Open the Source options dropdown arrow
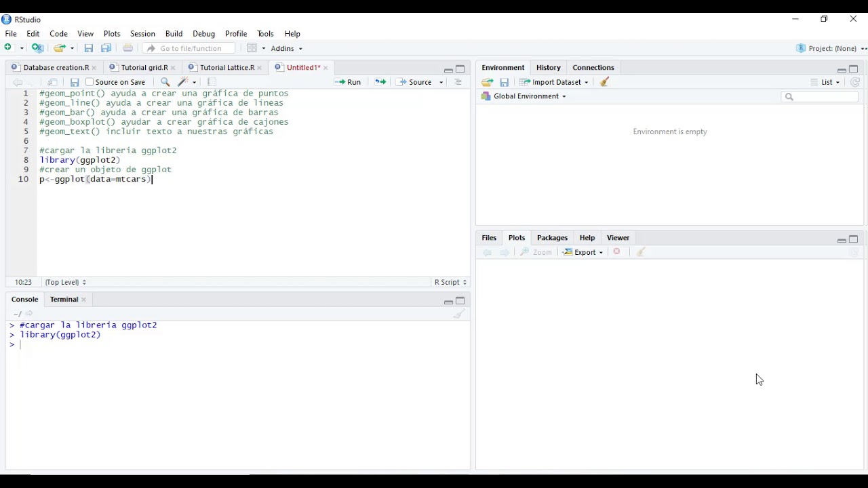Viewport: 868px width, 488px height. [x=441, y=82]
